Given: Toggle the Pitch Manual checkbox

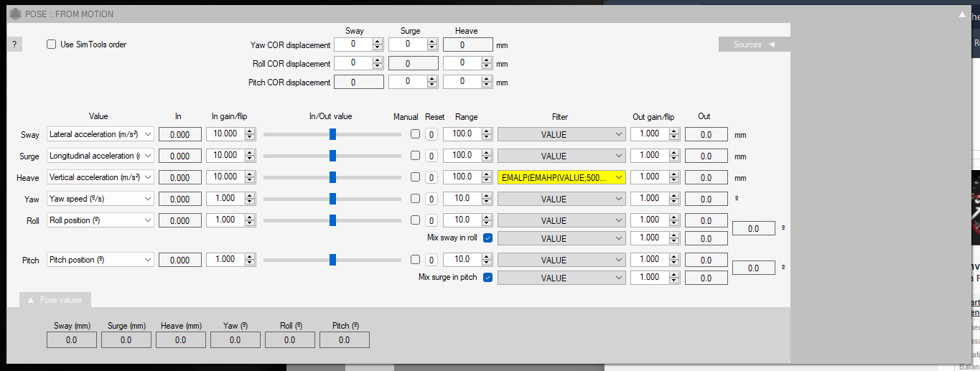Looking at the screenshot, I should click(415, 260).
